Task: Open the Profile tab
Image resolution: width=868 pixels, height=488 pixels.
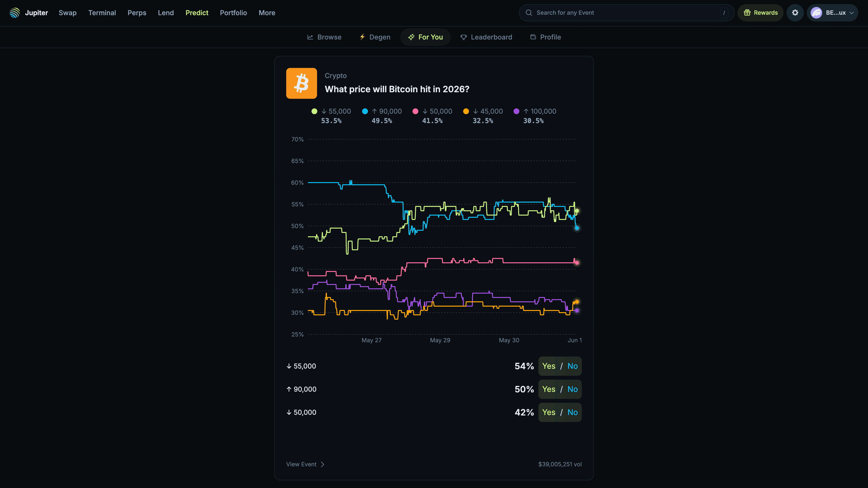Action: pos(546,37)
